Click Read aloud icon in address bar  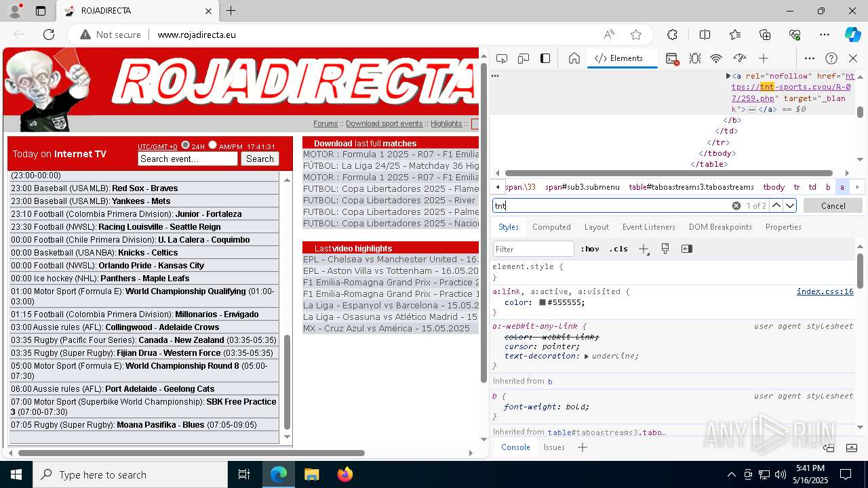coord(609,35)
